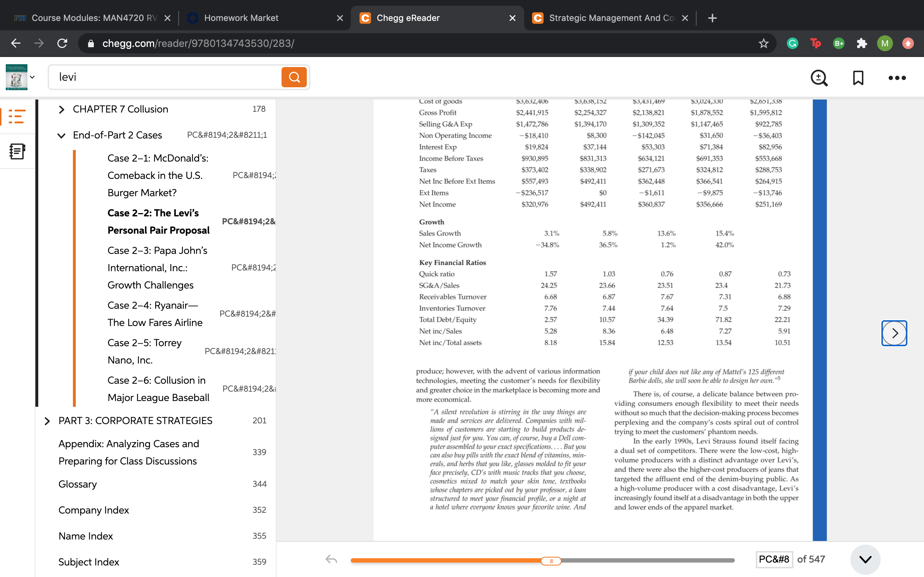The height and width of the screenshot is (577, 924).
Task: Collapse End-of-Part 2 Cases section
Action: point(61,136)
